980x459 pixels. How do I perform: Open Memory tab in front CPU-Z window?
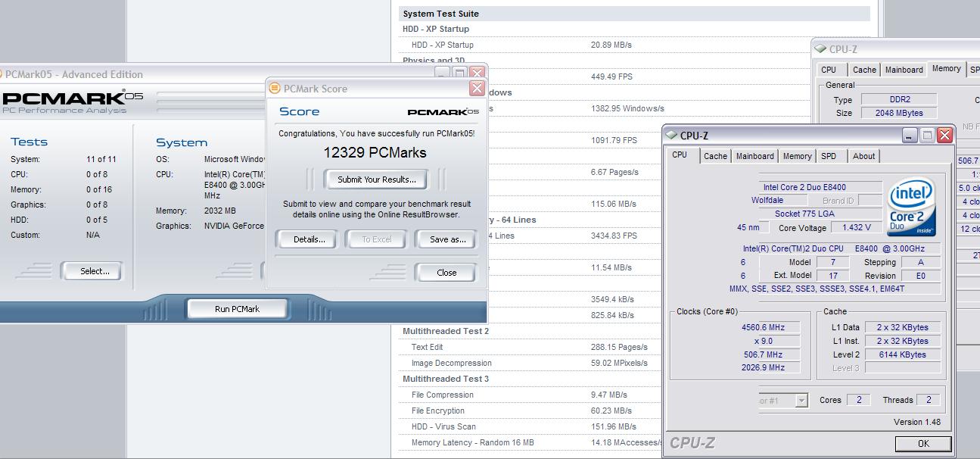[x=797, y=156]
